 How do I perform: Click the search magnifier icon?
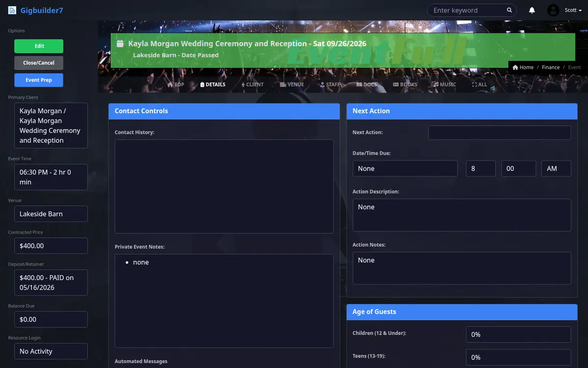pyautogui.click(x=509, y=10)
